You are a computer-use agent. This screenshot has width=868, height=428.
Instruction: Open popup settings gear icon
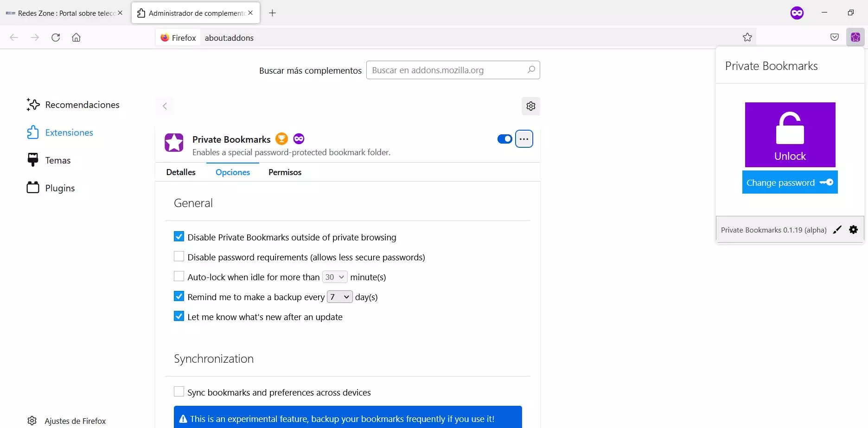[x=854, y=230]
